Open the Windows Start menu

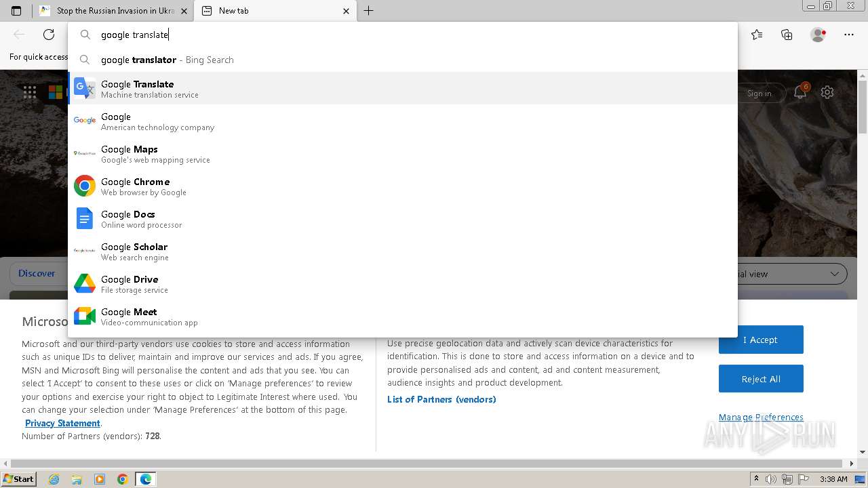coord(18,479)
